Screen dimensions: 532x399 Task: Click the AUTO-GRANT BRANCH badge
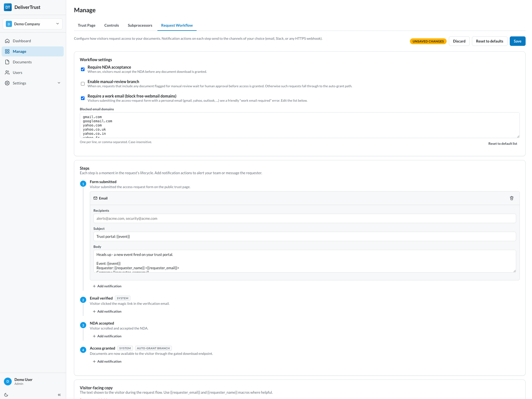tap(153, 348)
